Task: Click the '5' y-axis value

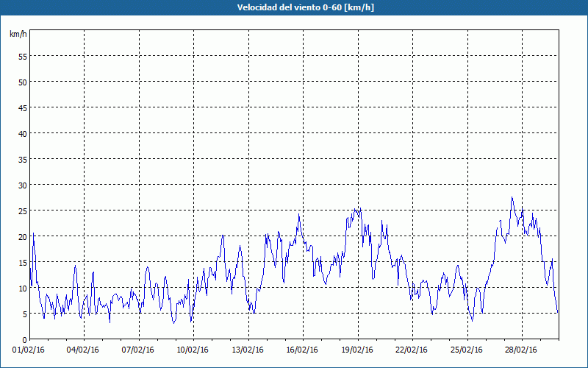Action: coord(25,314)
